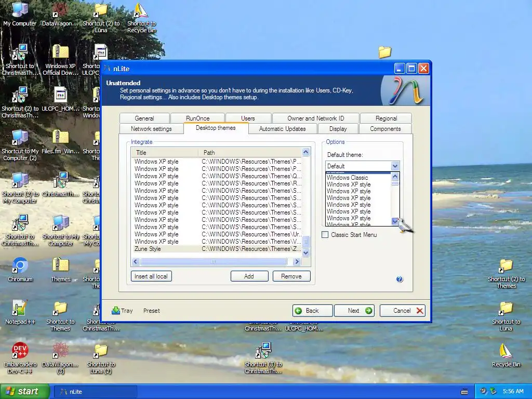Click the theme dropdown list's scroll-up arrow
The height and width of the screenshot is (399, 532).
pos(395,176)
